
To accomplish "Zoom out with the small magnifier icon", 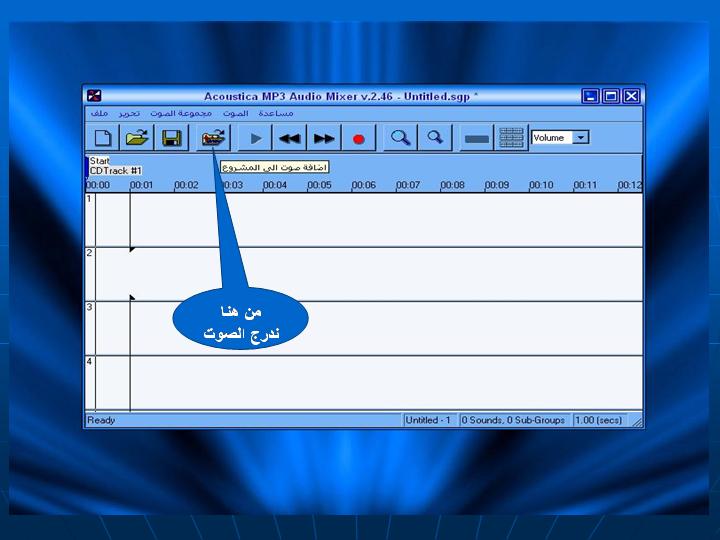I will (435, 138).
